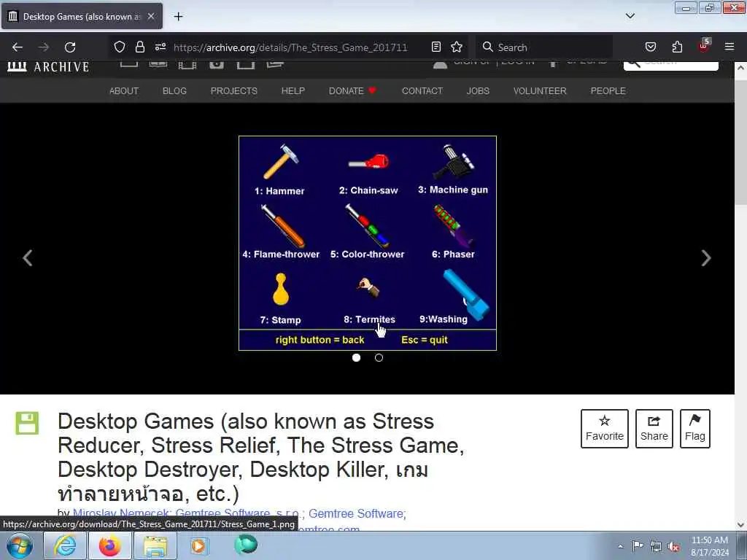Screen dimensions: 747x560
Task: Click the green floppy disk software icon
Action: coord(27,423)
